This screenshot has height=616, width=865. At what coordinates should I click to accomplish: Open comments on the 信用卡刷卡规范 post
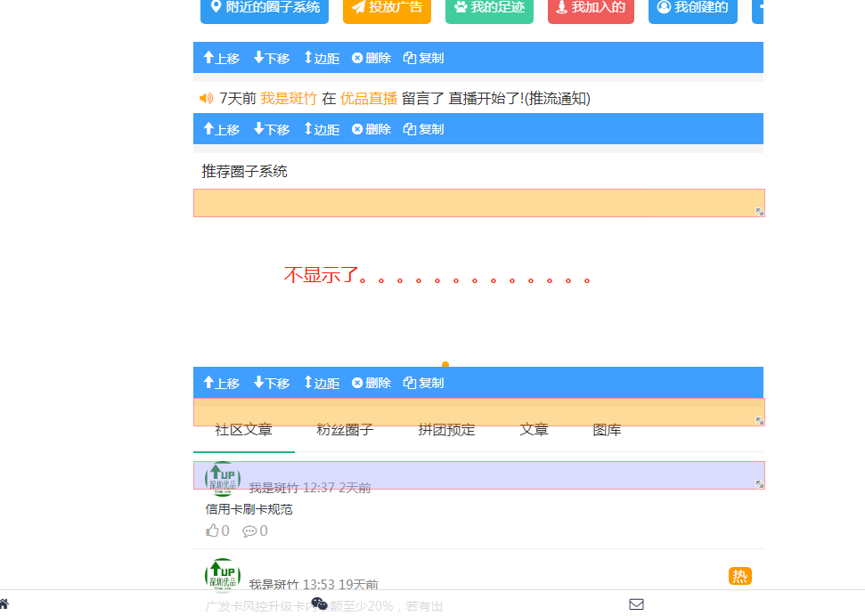coord(249,531)
